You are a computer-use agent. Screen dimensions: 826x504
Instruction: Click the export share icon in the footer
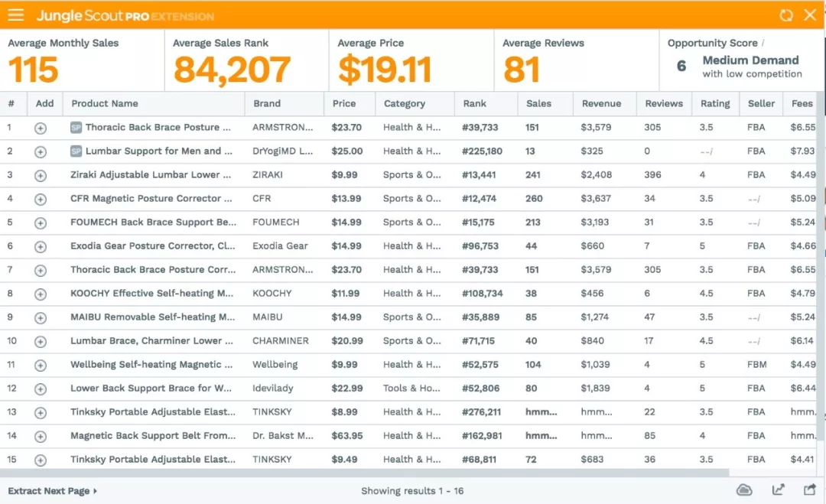click(809, 490)
